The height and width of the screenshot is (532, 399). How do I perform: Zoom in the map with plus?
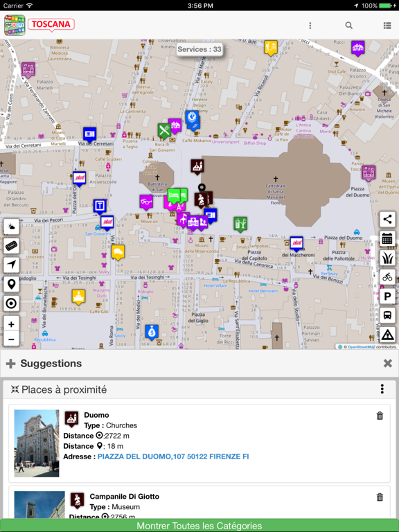11,324
